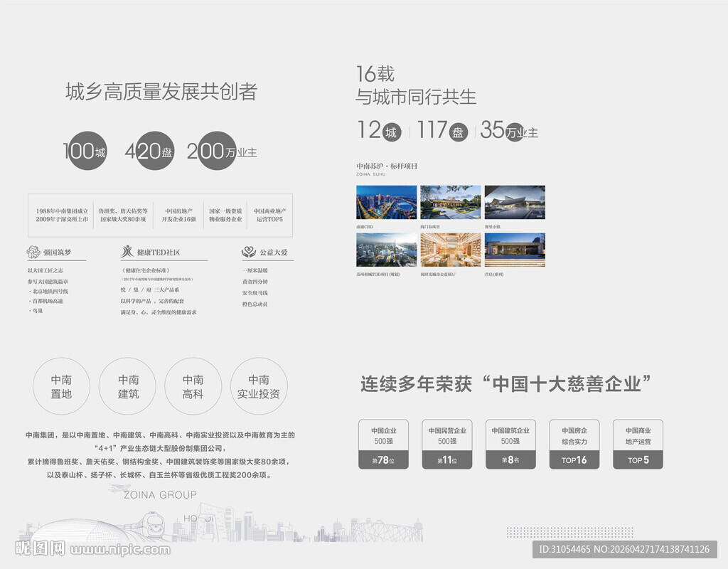Viewport: 728px width, 569px height.
Task: Click the dark circle behind 100城
Action: click(87, 151)
